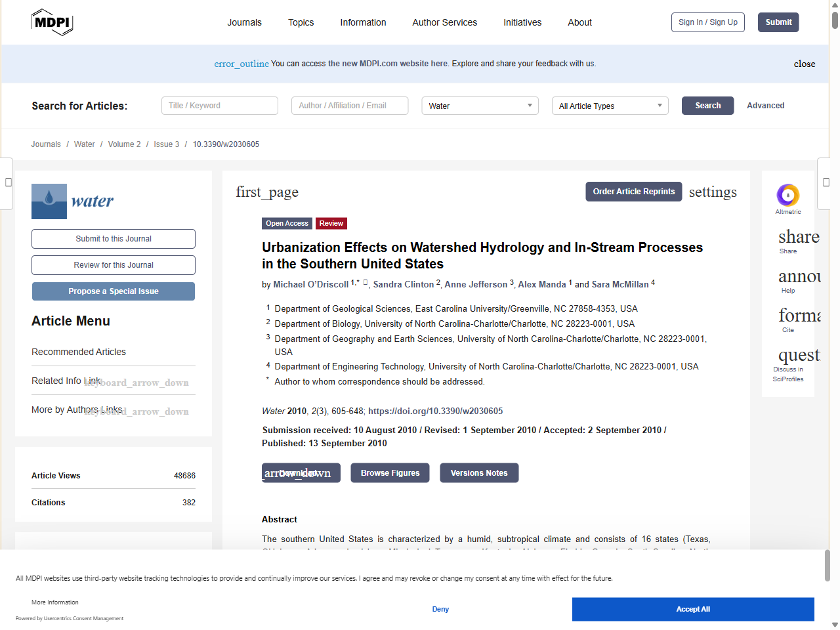The image size is (840, 630).
Task: Open the All Article Types dropdown
Action: pos(610,106)
